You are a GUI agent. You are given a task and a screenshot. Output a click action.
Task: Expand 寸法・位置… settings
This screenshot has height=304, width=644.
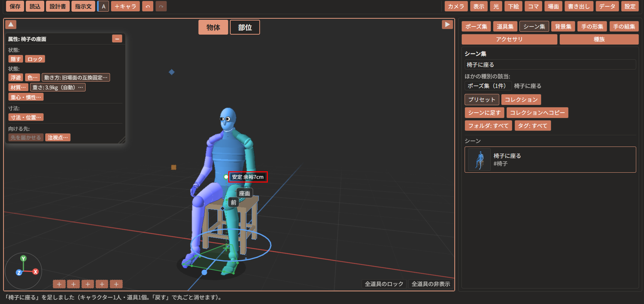tap(26, 117)
